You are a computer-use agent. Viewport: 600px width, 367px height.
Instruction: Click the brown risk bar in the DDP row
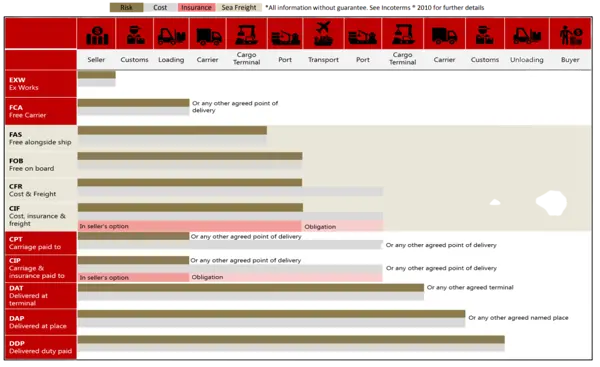[291, 339]
